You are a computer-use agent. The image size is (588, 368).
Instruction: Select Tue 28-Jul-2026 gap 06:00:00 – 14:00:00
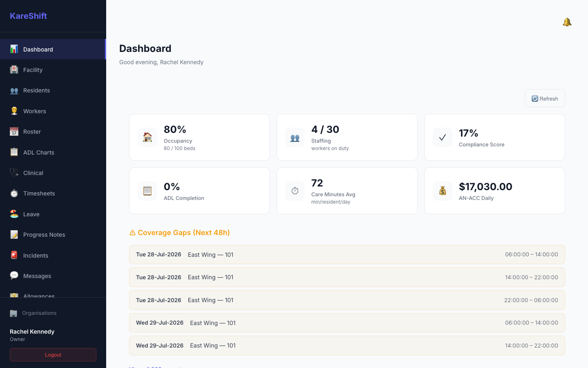pyautogui.click(x=347, y=254)
